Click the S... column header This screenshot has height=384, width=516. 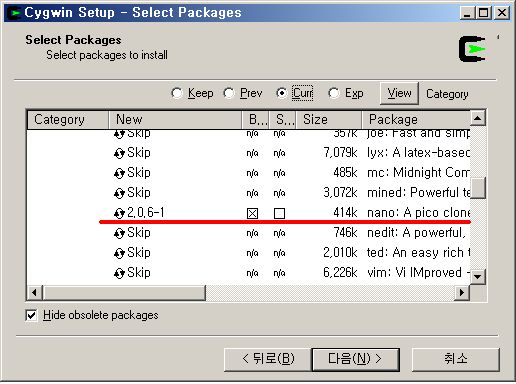click(282, 120)
